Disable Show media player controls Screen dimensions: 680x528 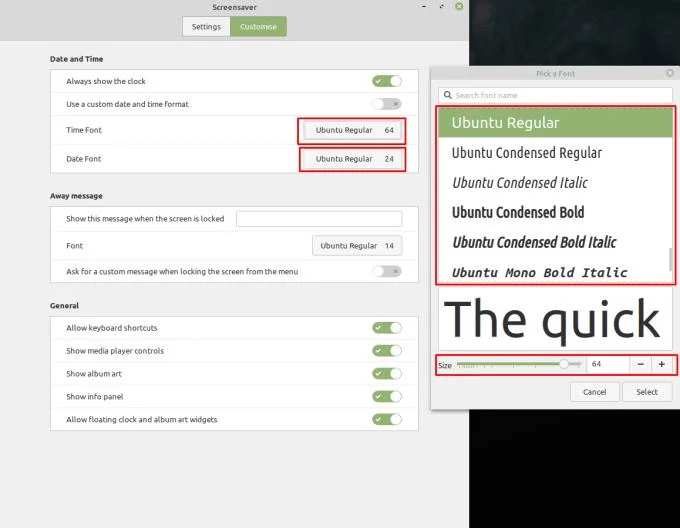tap(387, 351)
